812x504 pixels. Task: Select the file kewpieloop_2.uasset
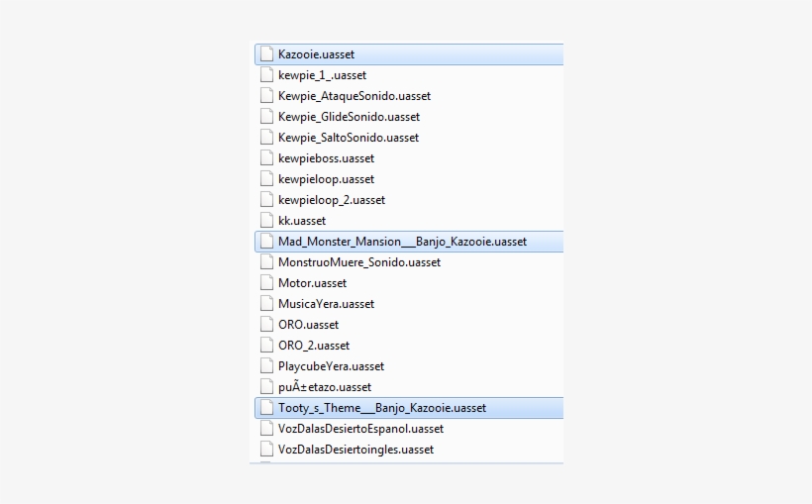click(x=332, y=199)
